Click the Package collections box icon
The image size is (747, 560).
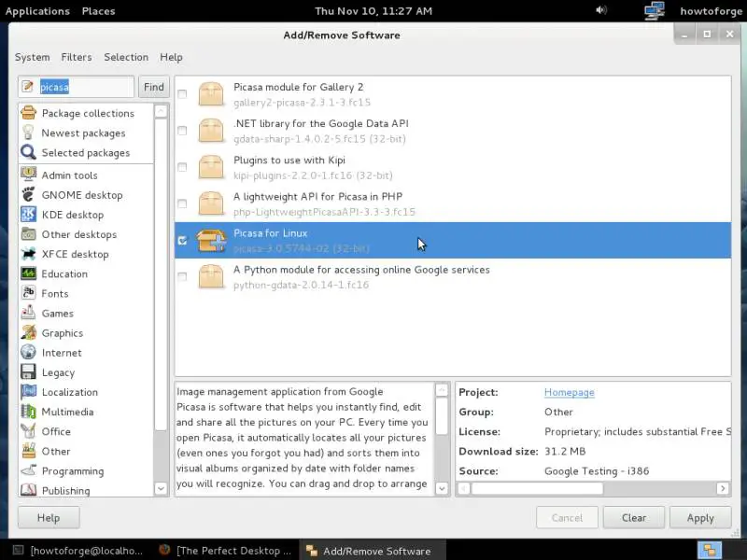pos(29,113)
